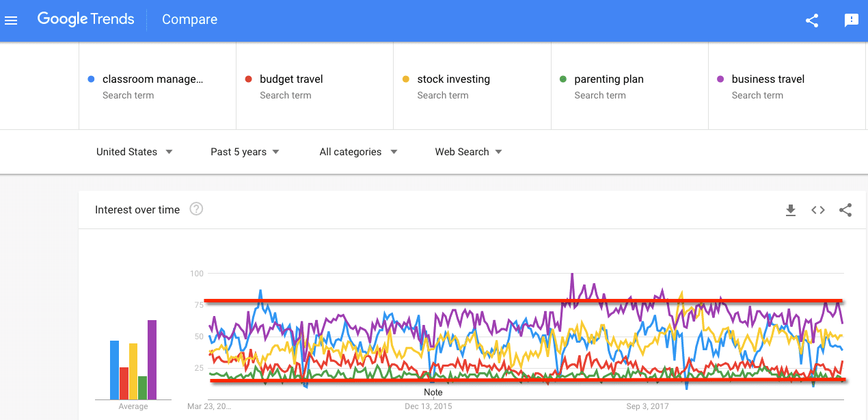The height and width of the screenshot is (420, 868).
Task: Select the classroom management search term
Action: click(x=152, y=79)
